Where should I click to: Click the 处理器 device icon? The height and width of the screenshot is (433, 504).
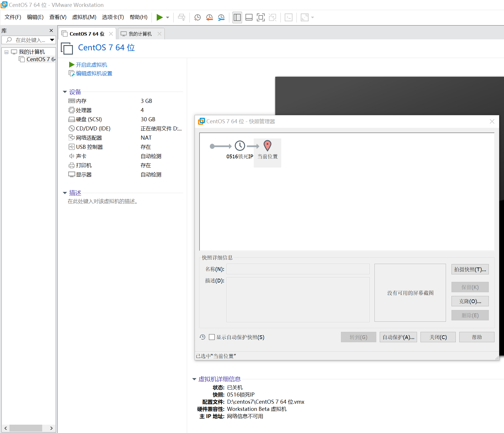[x=72, y=110]
